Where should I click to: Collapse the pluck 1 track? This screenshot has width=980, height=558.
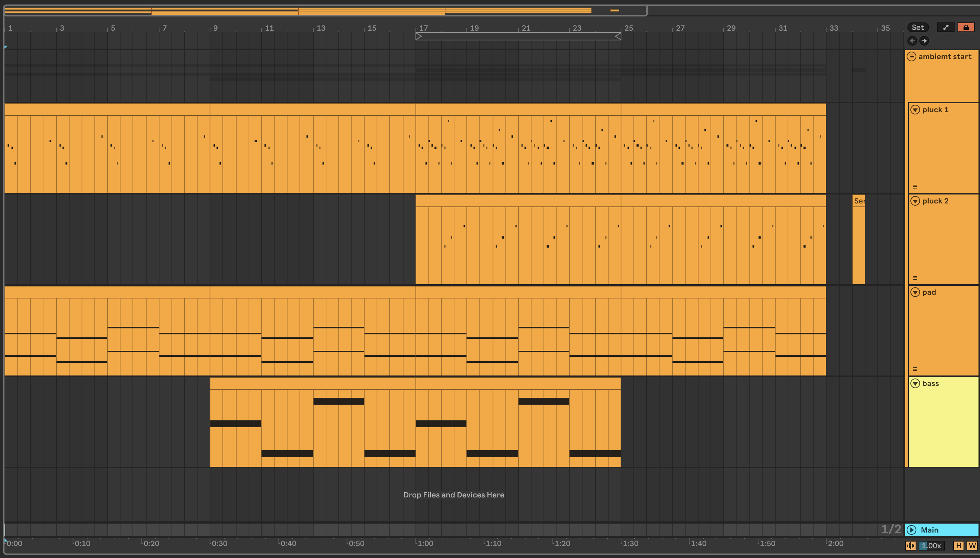click(915, 110)
